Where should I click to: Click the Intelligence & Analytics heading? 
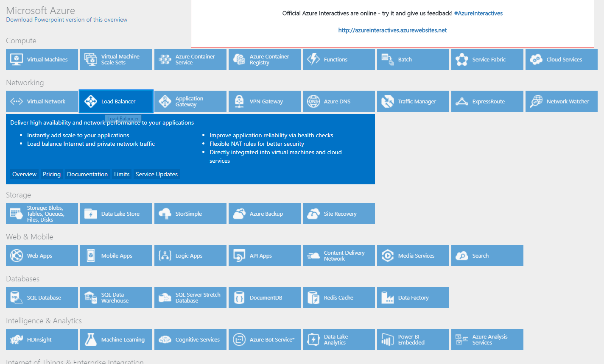pos(44,321)
